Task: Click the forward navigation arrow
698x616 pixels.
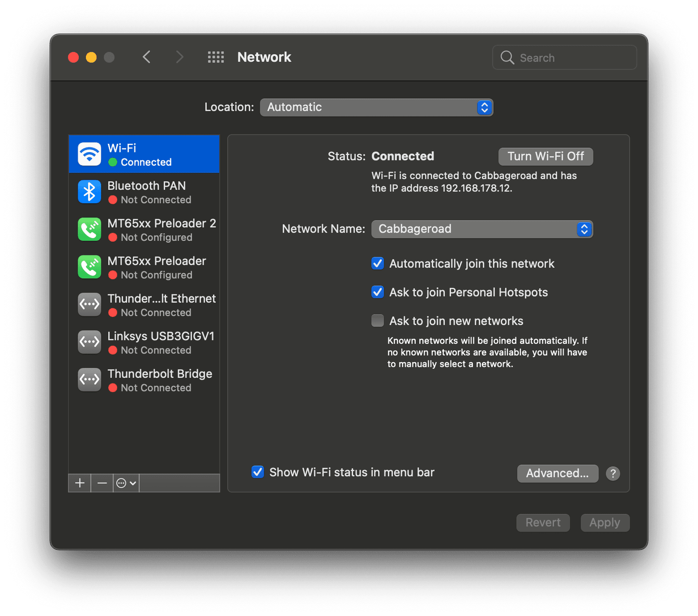Action: pyautogui.click(x=179, y=57)
